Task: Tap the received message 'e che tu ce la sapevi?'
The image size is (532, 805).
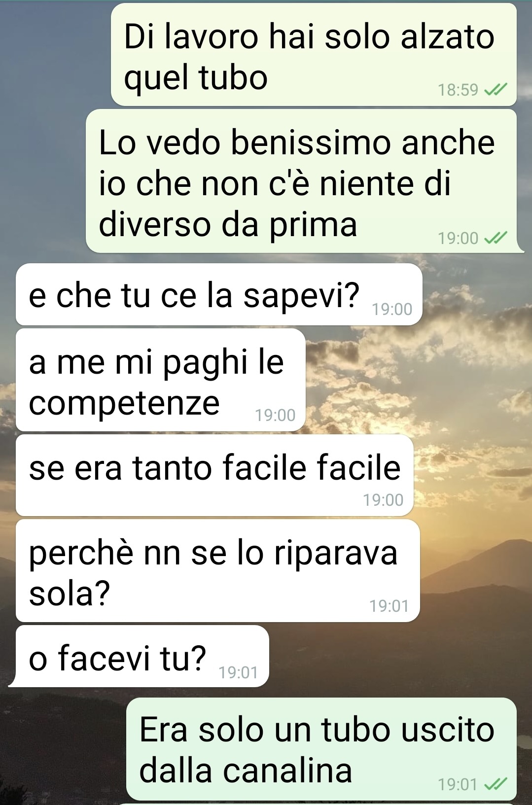Action: 219,294
